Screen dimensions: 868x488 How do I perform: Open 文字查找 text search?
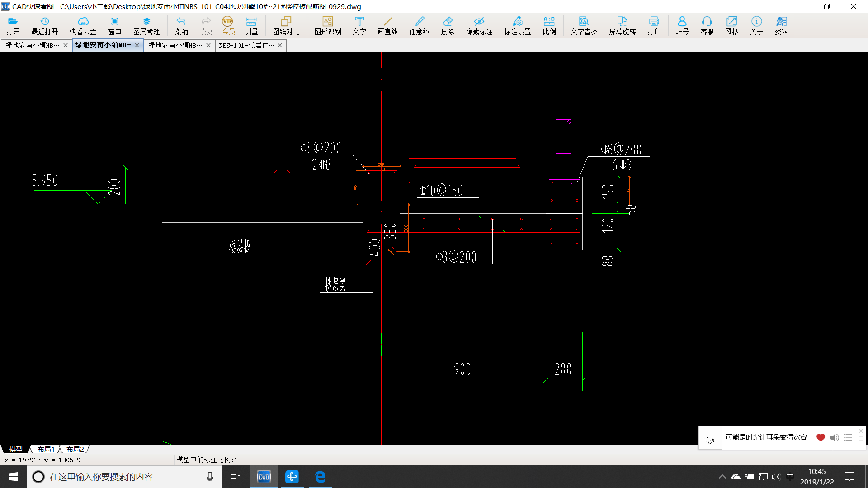pos(584,25)
